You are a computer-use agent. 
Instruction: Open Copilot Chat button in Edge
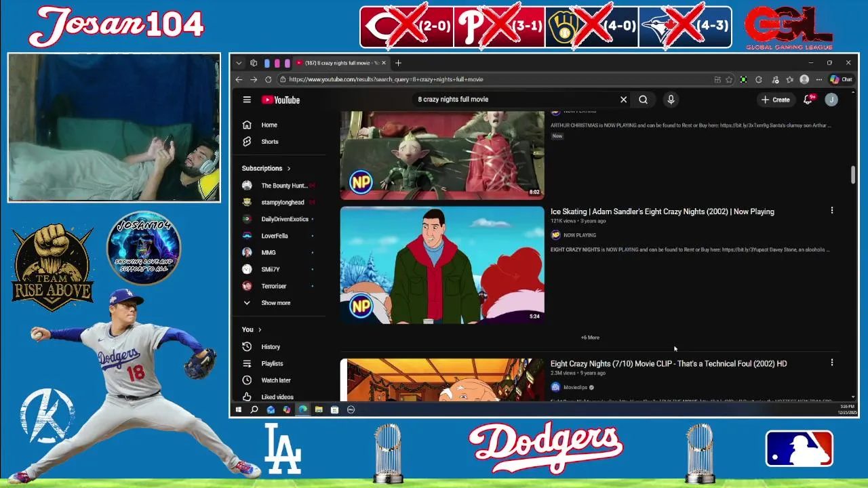842,79
